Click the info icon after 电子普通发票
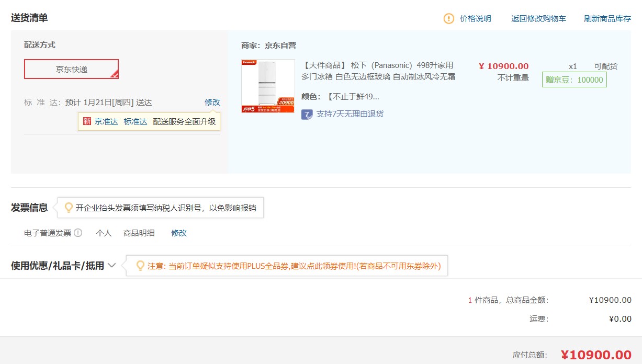 click(x=78, y=233)
